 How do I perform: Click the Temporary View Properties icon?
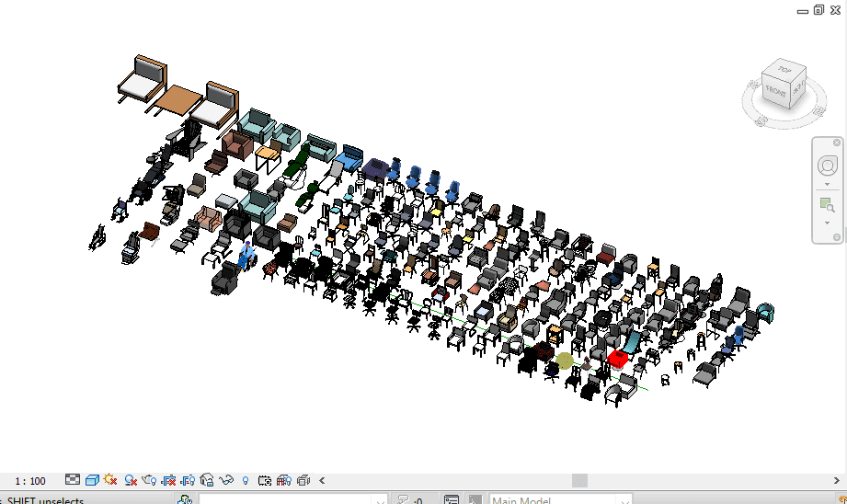coord(265,480)
